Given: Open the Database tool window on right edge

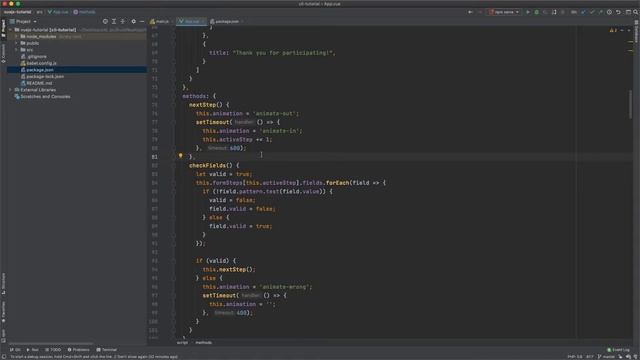Looking at the screenshot, I should [636, 31].
